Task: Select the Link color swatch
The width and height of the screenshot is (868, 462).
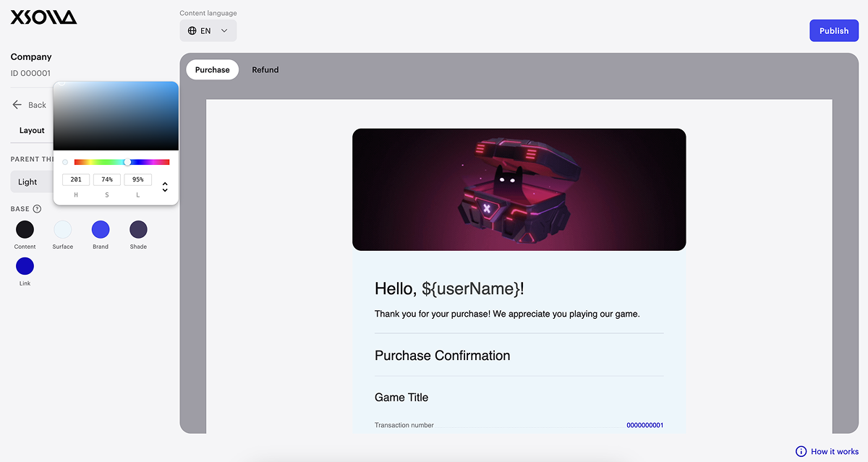Action: click(x=25, y=266)
